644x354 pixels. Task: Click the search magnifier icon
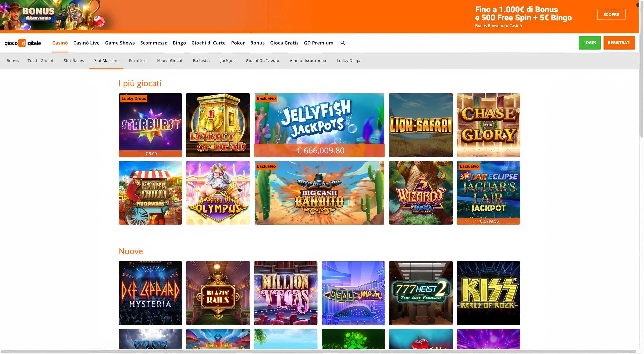[343, 43]
